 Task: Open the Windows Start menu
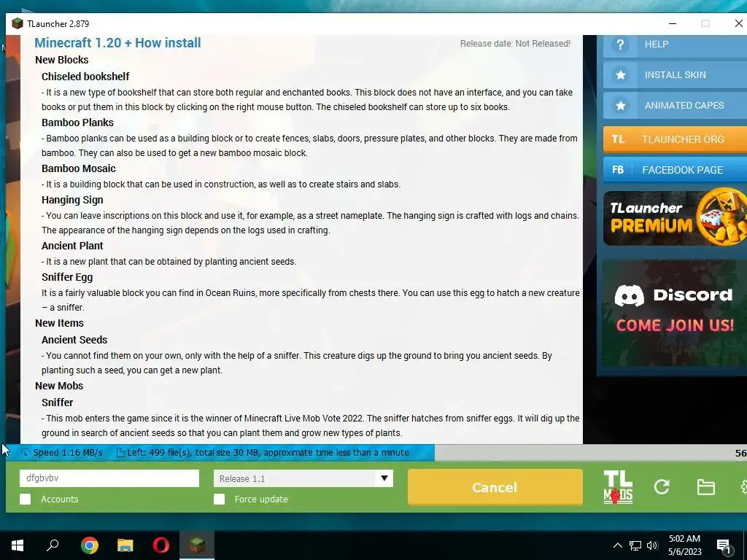point(18,545)
